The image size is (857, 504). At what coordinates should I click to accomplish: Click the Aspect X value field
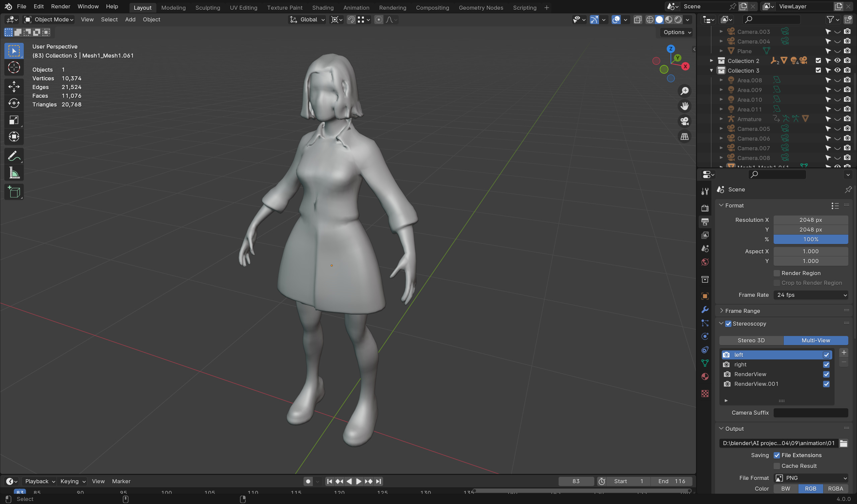pos(811,251)
